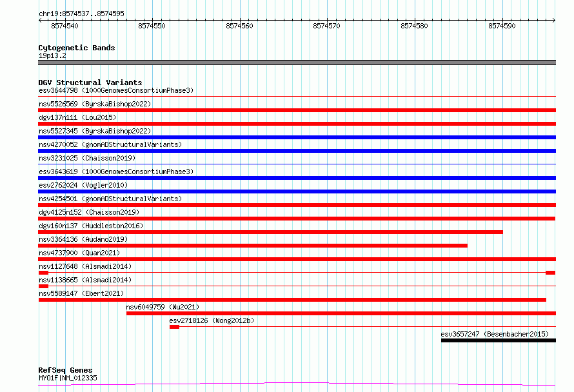The height and width of the screenshot is (392, 574).
Task: Open variant esv3657247 (Besenbacher2015)
Action: pos(495,334)
